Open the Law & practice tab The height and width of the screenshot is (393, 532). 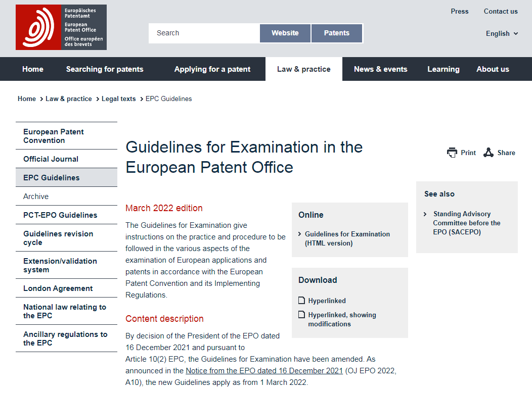pos(303,69)
